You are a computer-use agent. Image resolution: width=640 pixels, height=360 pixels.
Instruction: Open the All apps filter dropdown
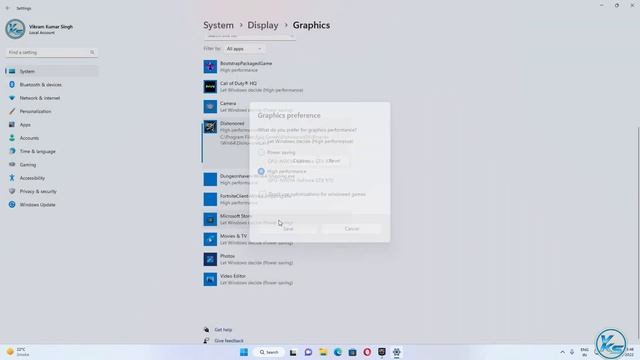244,49
